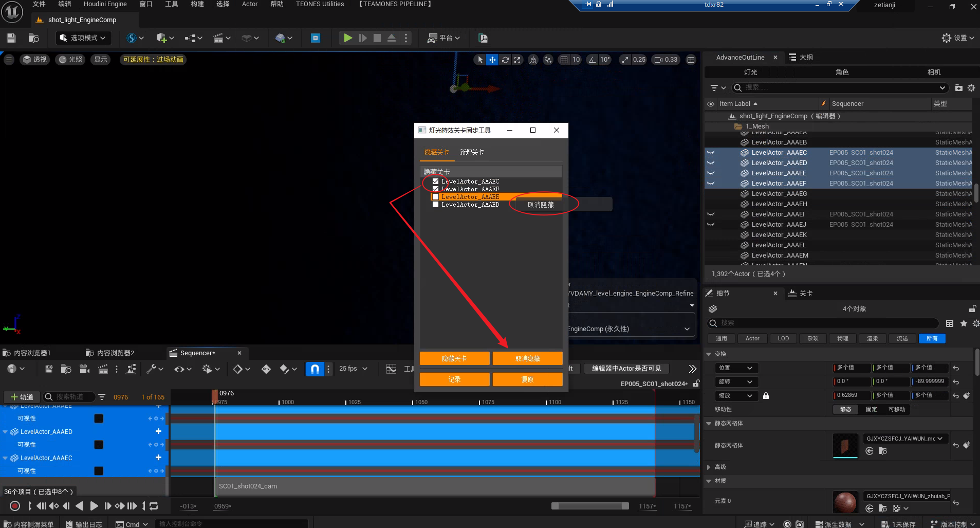
Task: Select the translate move tool in viewport
Action: [x=492, y=60]
